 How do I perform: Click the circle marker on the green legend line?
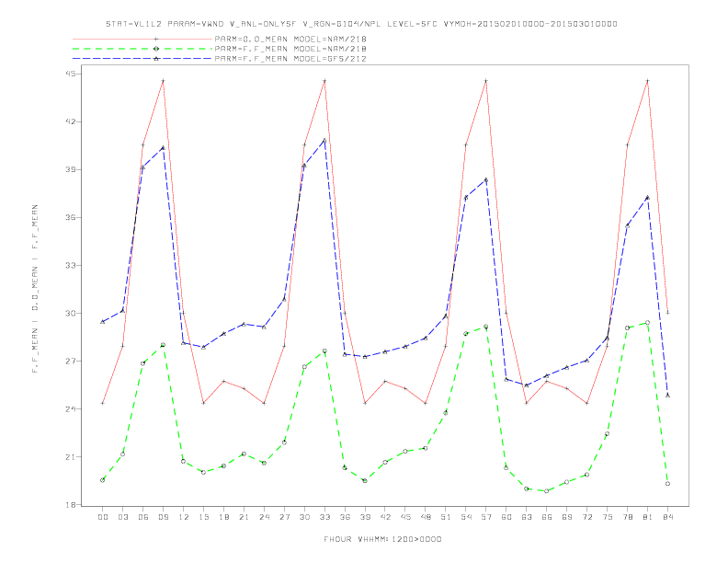tap(156, 49)
